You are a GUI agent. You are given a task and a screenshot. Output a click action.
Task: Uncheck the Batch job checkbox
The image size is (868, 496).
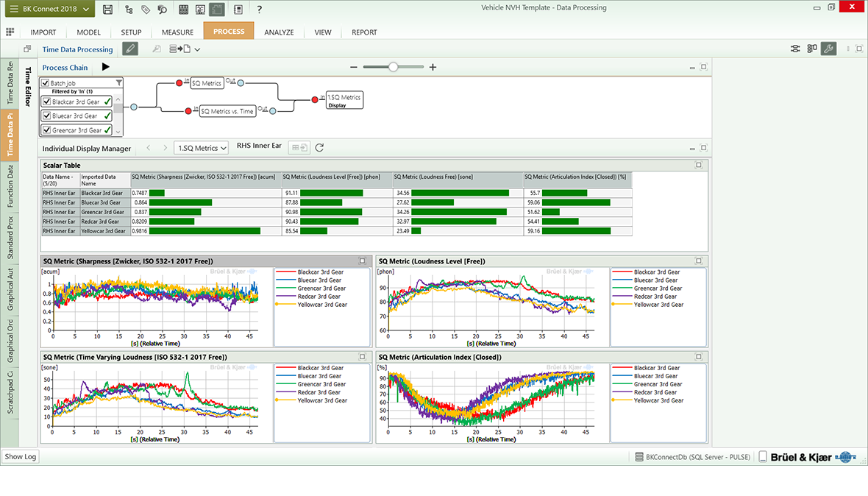[46, 83]
